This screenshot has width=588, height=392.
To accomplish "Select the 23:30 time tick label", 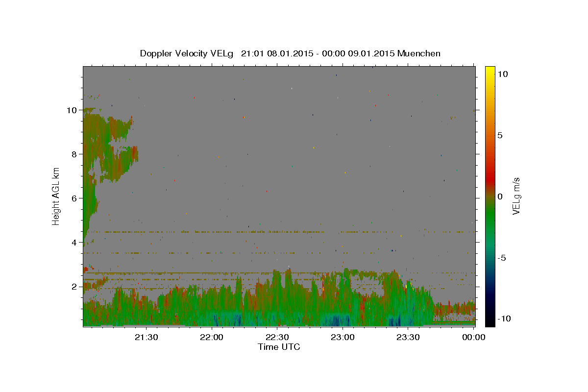I will (x=408, y=337).
